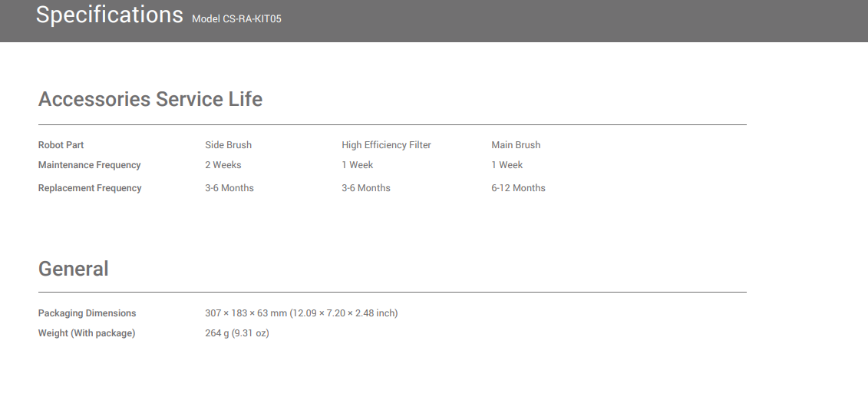Click the General section heading
Screen dimensions: 868x420
73,269
